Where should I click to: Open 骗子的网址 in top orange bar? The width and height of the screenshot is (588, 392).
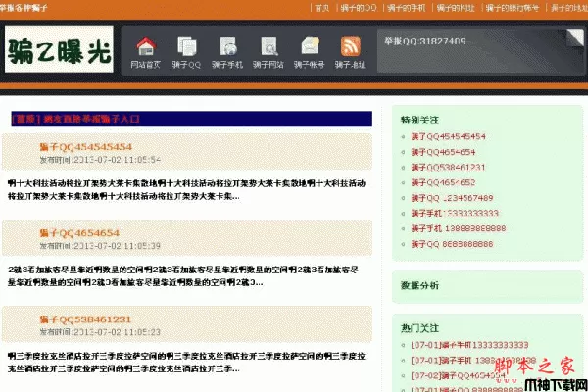coord(456,8)
